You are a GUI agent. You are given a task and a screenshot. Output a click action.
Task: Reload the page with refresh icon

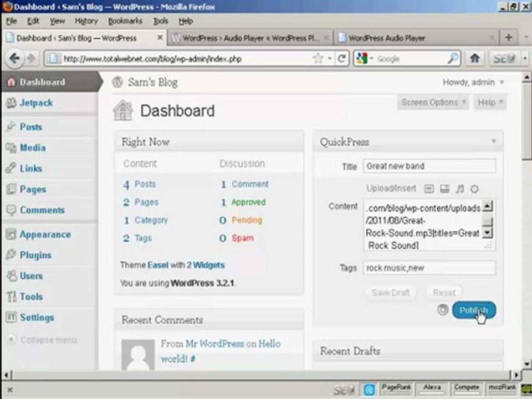coord(342,59)
